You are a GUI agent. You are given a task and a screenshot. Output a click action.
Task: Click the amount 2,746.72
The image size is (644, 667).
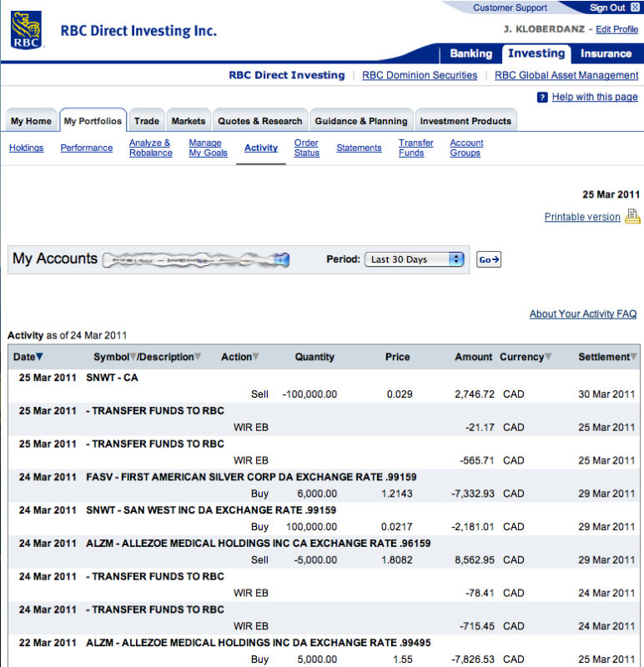(x=474, y=394)
